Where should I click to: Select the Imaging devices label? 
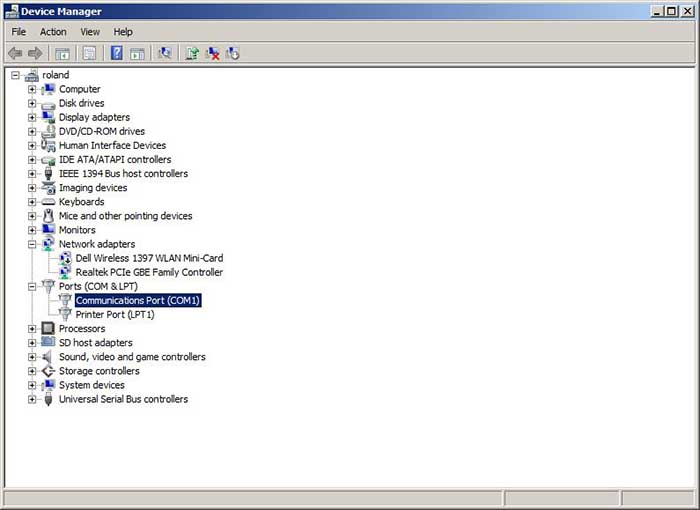[x=93, y=188]
